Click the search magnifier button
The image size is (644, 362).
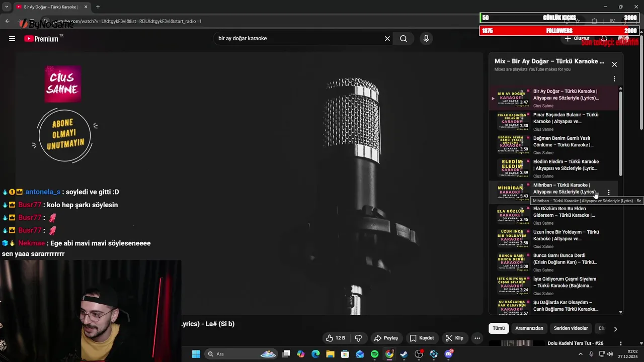(x=404, y=39)
